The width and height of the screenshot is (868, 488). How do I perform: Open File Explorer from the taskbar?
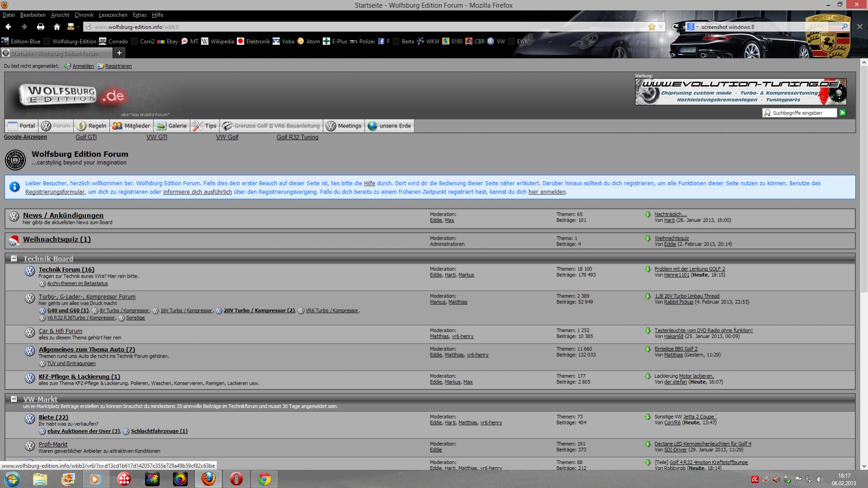40,479
